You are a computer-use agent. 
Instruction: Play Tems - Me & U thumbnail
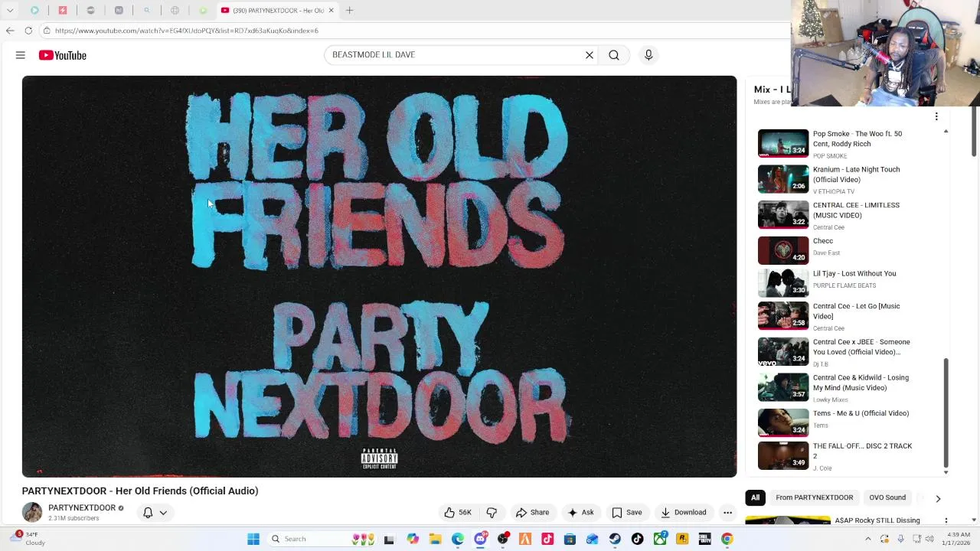coord(783,422)
